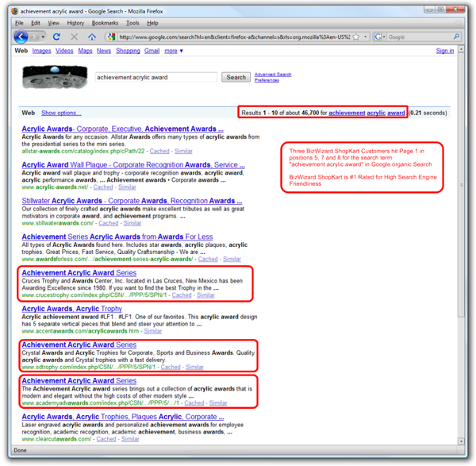Image resolution: width=476 pixels, height=466 pixels.
Task: Click the magnifying glass in the search bar
Action: (x=456, y=37)
